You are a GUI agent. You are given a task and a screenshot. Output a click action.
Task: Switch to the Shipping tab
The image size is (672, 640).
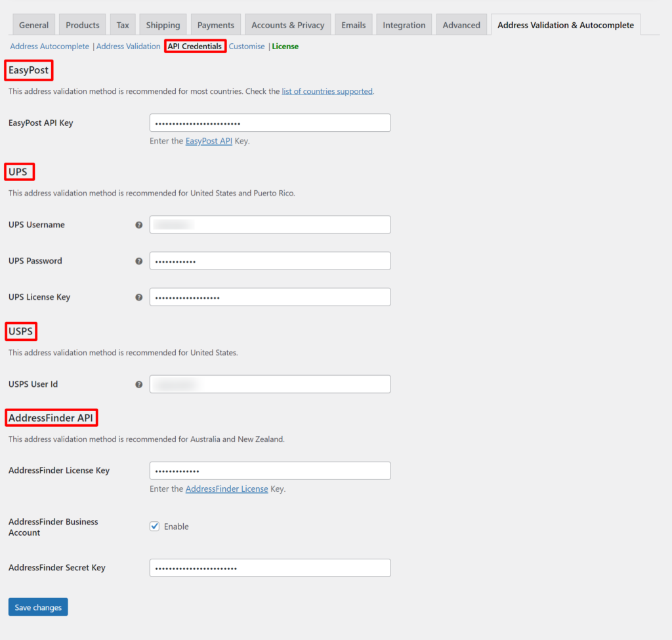163,24
